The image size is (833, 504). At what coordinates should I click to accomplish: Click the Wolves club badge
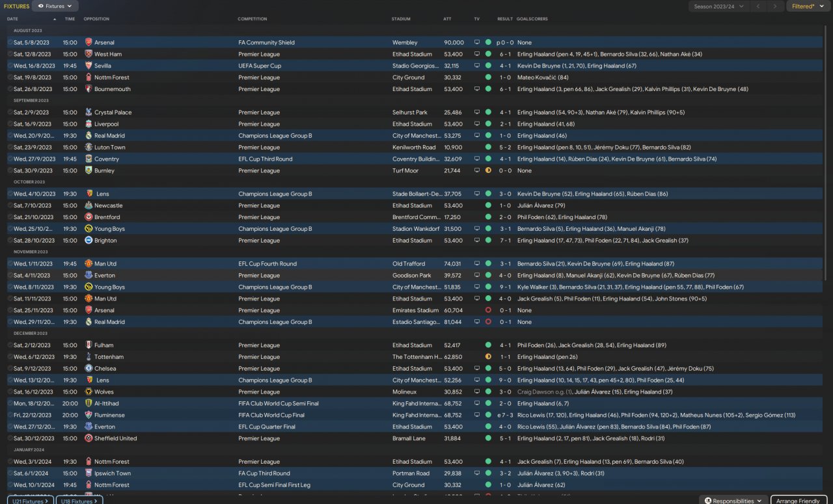point(88,392)
